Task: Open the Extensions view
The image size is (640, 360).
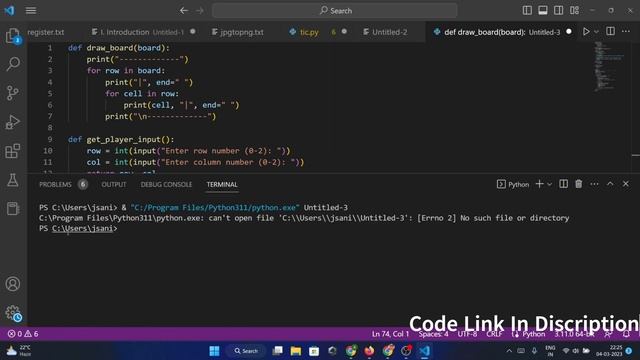Action: pyautogui.click(x=13, y=151)
